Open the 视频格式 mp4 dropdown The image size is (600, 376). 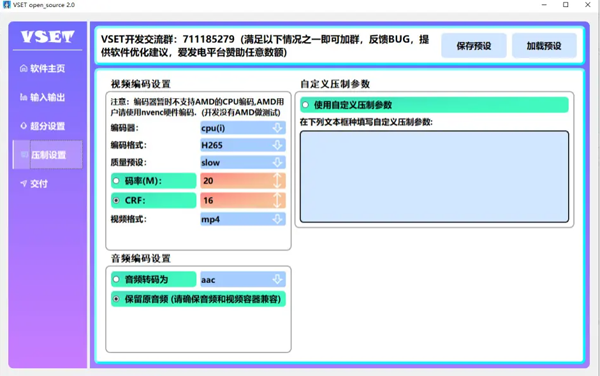243,219
